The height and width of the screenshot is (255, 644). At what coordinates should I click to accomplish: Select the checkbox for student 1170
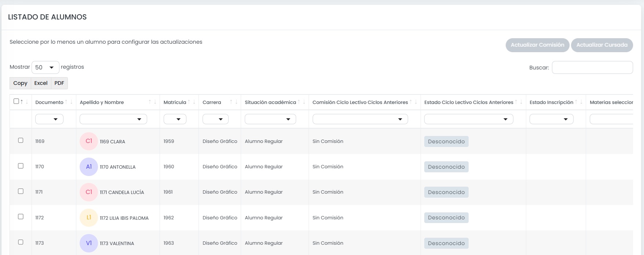(21, 166)
